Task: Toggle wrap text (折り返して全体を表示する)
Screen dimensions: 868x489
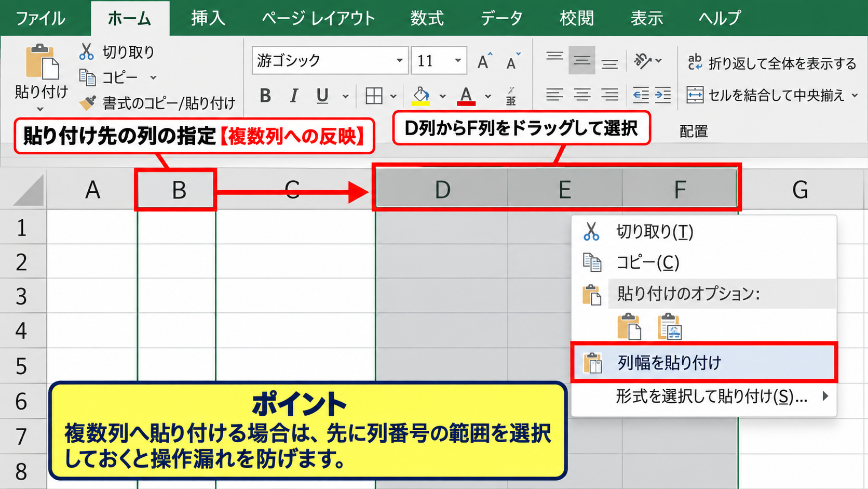Action: click(771, 63)
